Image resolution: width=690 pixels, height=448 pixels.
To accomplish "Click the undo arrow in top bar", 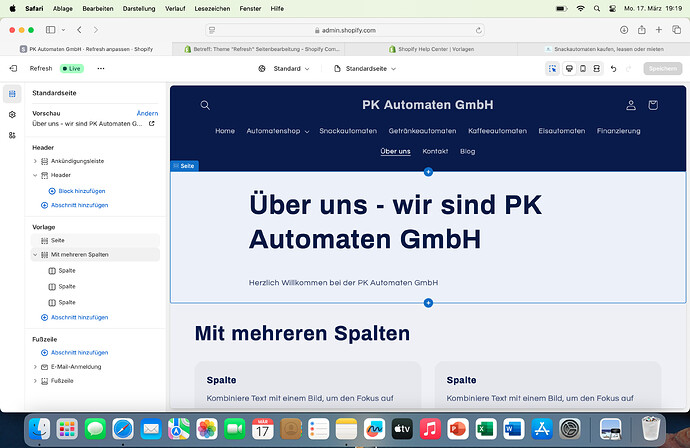I will [x=613, y=69].
